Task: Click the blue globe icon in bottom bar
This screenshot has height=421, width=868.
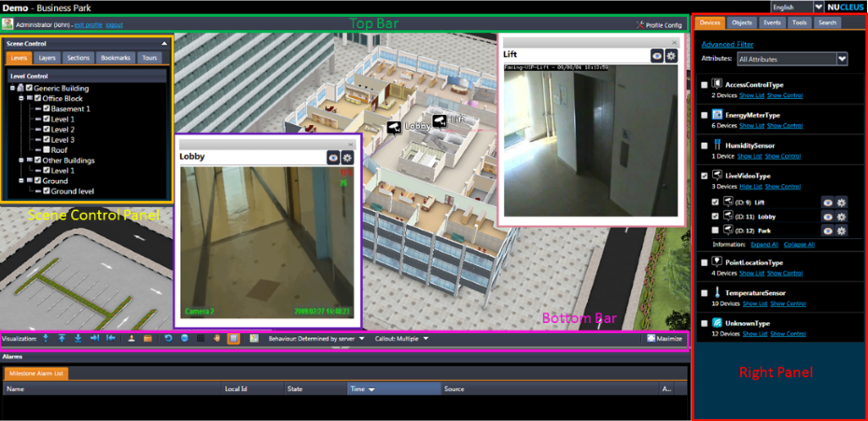Action: point(185,339)
